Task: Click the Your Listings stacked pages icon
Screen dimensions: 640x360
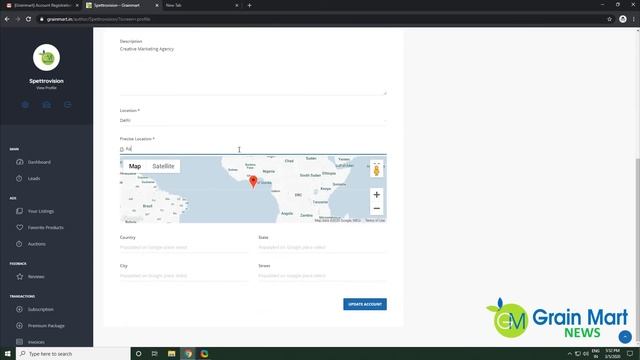Action: point(19,211)
